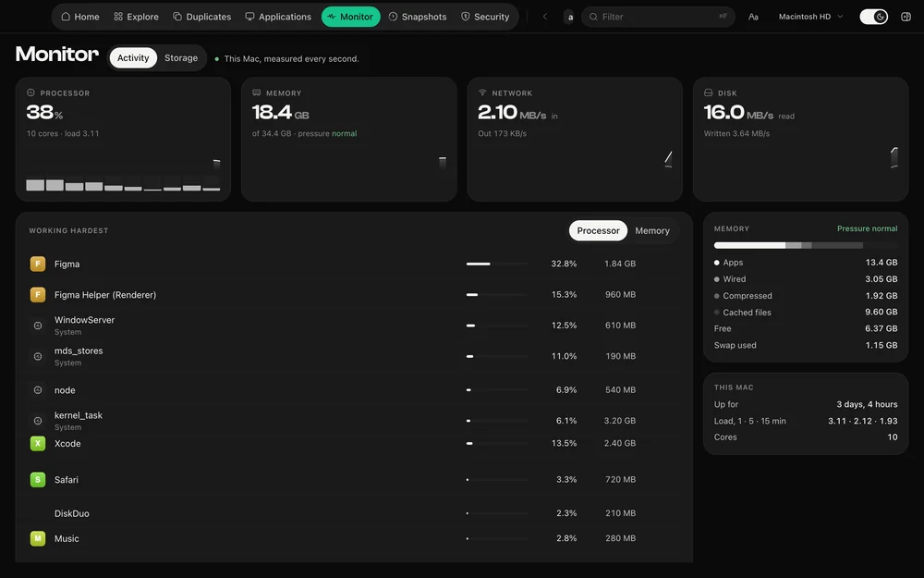
Task: Click the Cores 10 row
Action: 806,437
